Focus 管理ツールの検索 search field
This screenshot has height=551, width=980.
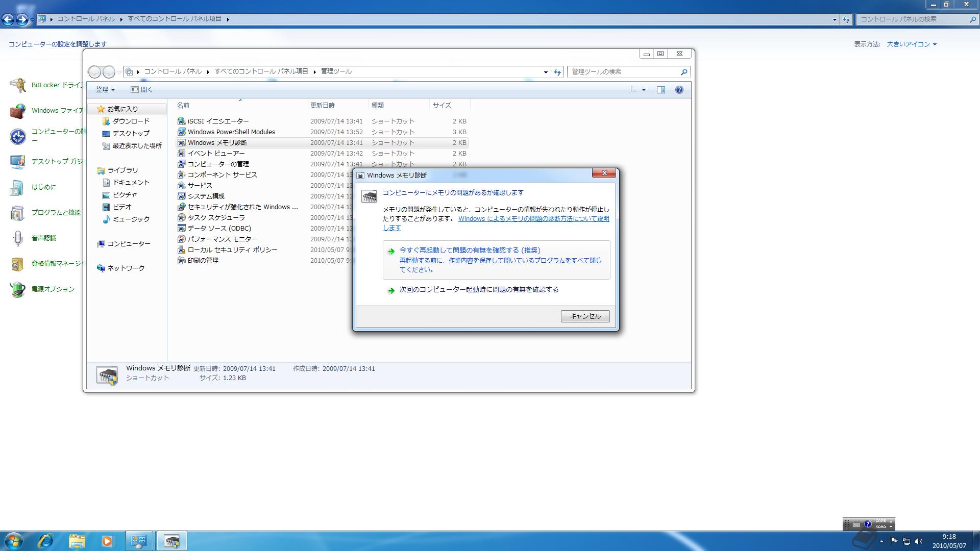coord(624,72)
